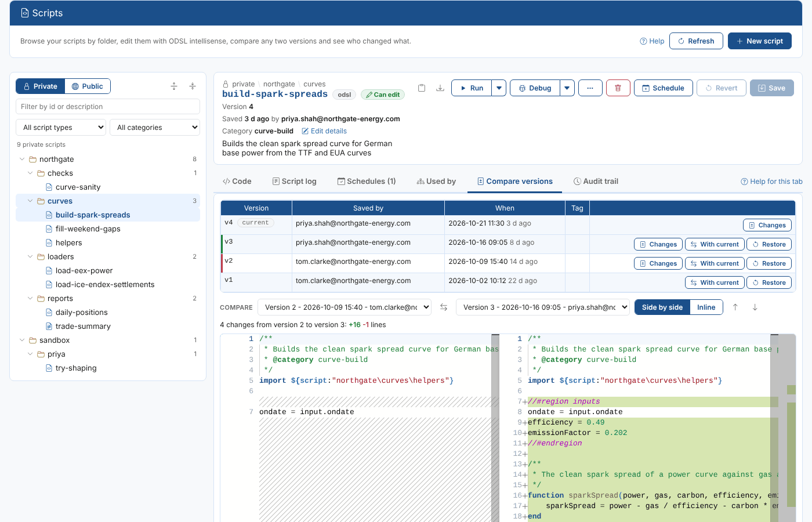Click the Help question-mark link in header

point(652,41)
